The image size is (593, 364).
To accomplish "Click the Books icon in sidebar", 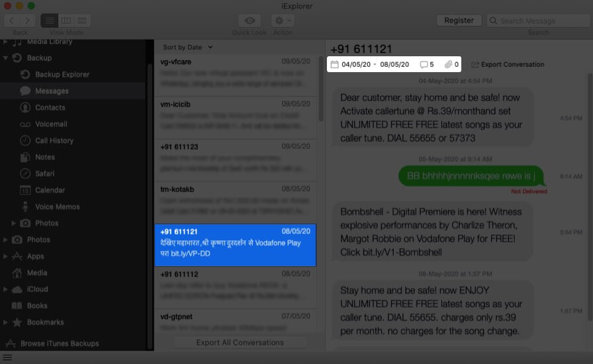I will coord(17,306).
